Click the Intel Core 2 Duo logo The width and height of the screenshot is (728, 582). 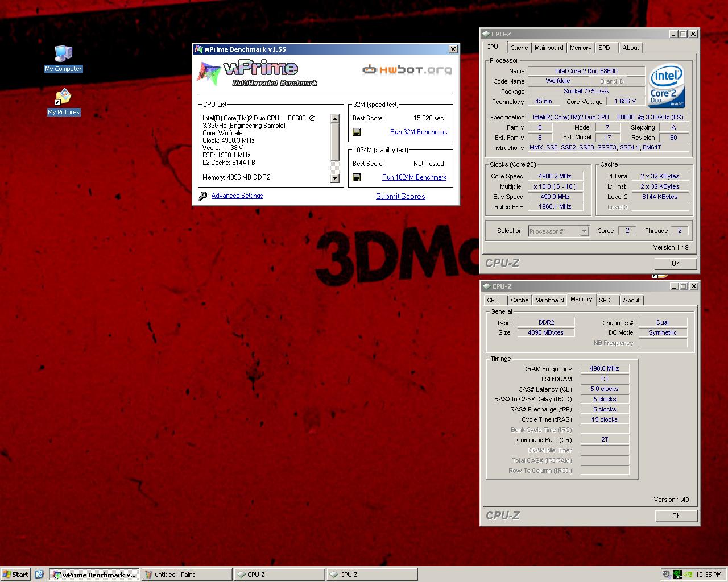click(x=667, y=86)
